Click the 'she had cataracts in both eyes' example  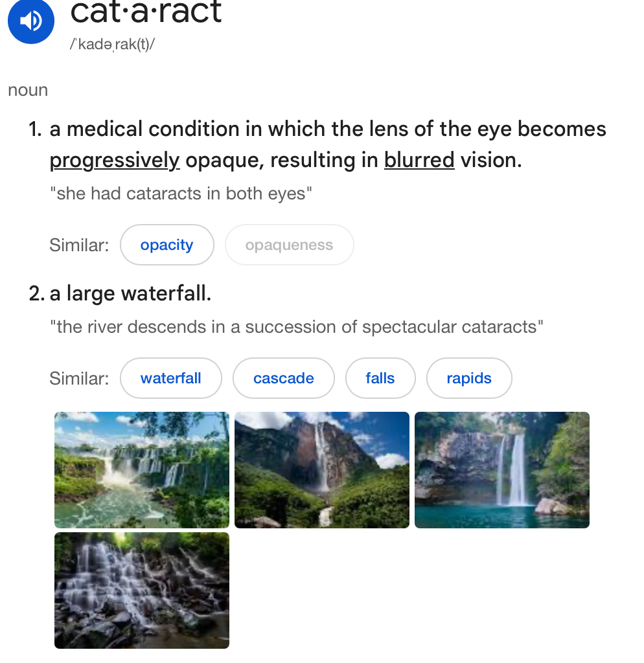181,194
